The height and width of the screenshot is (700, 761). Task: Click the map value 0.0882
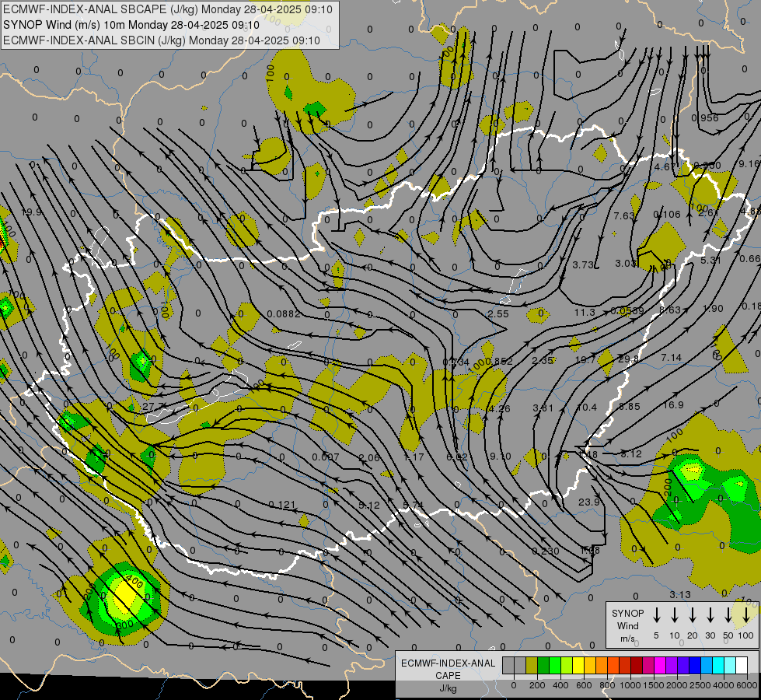pyautogui.click(x=284, y=314)
